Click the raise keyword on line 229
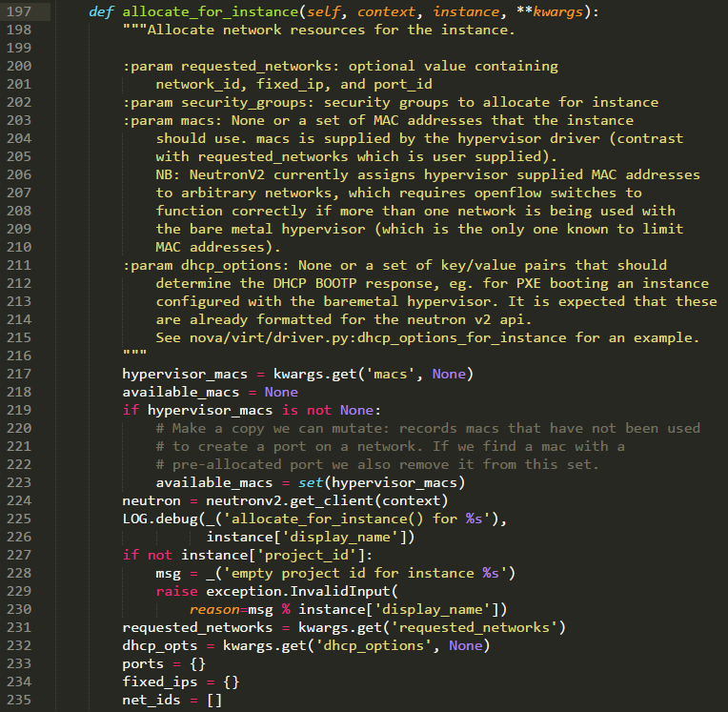 pyautogui.click(x=176, y=591)
